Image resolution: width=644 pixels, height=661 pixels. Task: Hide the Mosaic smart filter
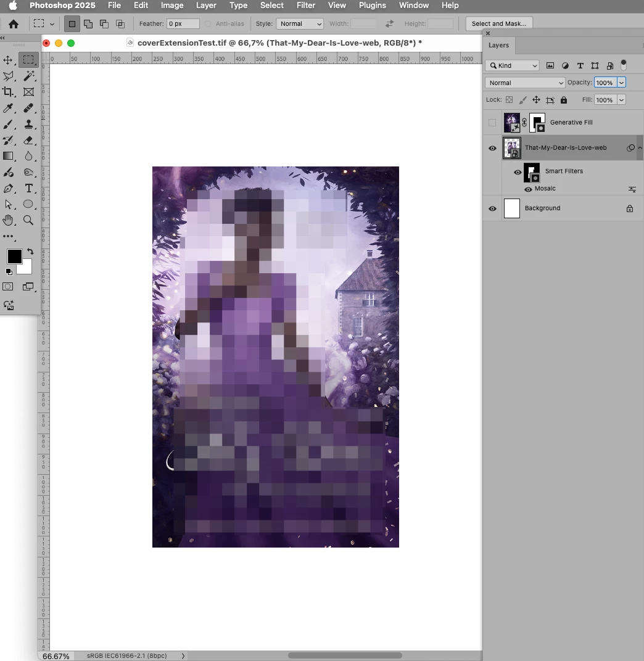tap(528, 189)
